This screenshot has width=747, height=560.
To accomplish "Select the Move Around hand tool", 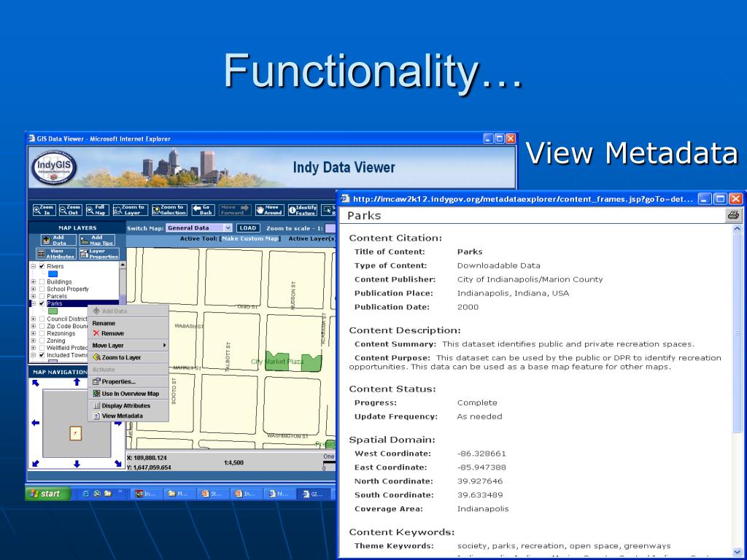I will (269, 210).
